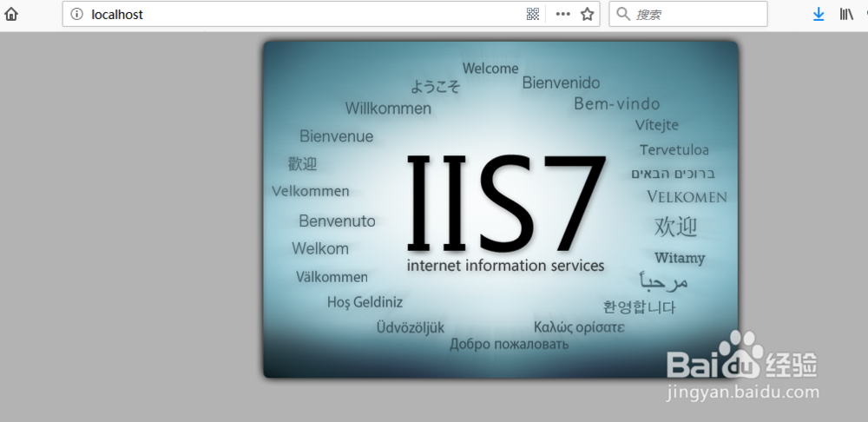Click the 'Vítejte' text

tap(656, 125)
